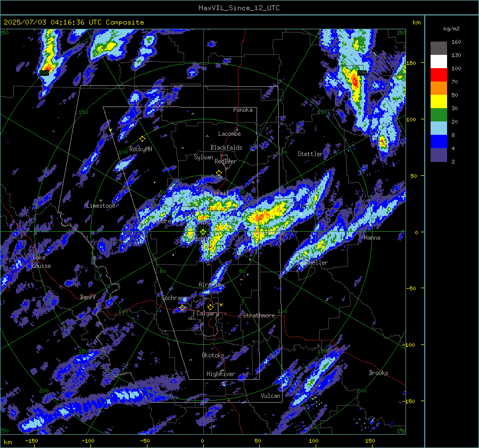Screen dimensions: 479x448
Task: Click the purple legend swatch above 2
Action: coord(439,154)
